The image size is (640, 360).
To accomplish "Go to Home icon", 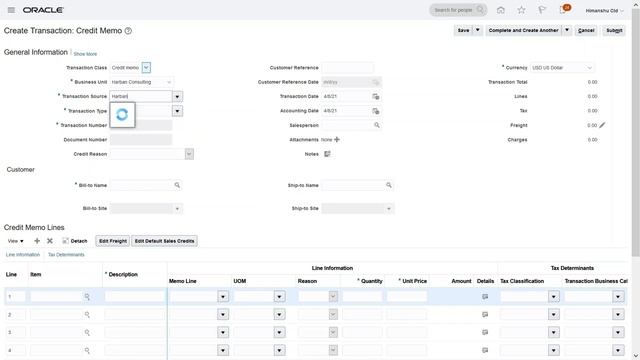I will [501, 10].
